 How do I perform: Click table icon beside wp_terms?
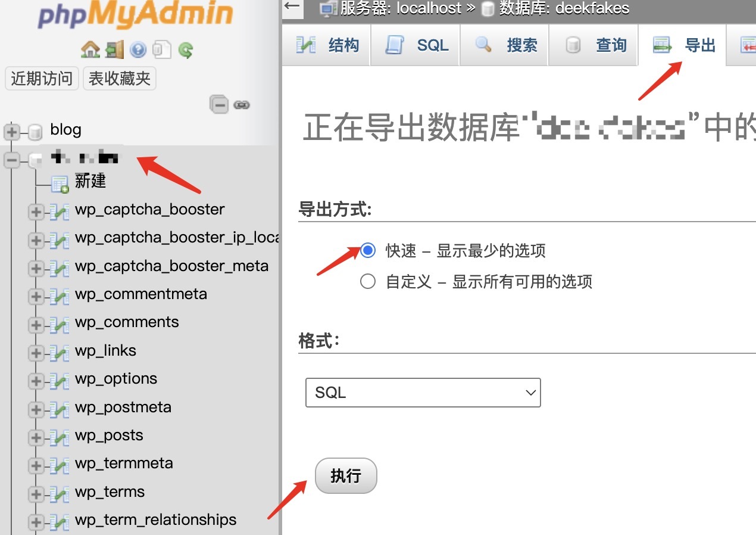pos(60,494)
